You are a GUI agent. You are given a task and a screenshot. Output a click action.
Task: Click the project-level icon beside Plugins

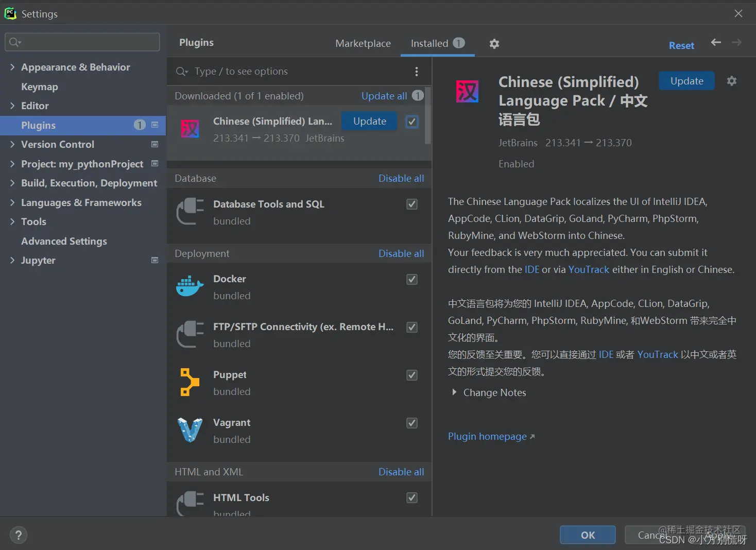[x=154, y=125]
